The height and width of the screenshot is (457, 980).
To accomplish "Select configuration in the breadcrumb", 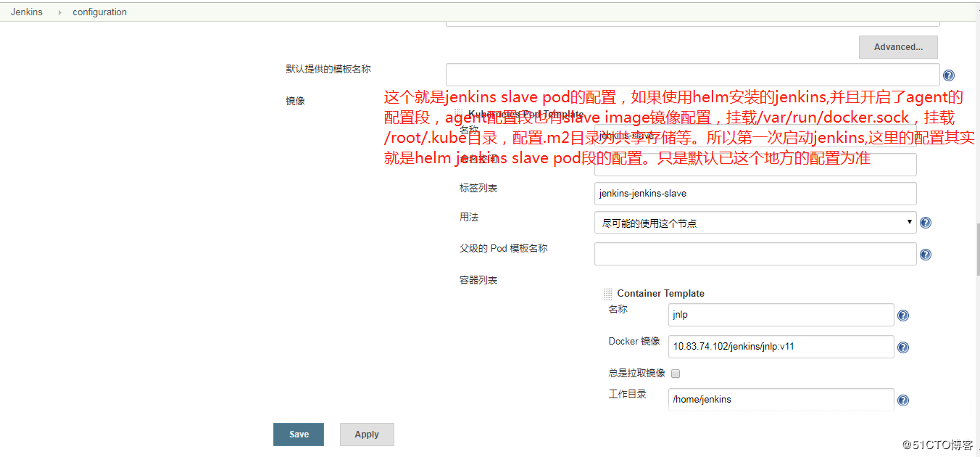I will (x=99, y=12).
